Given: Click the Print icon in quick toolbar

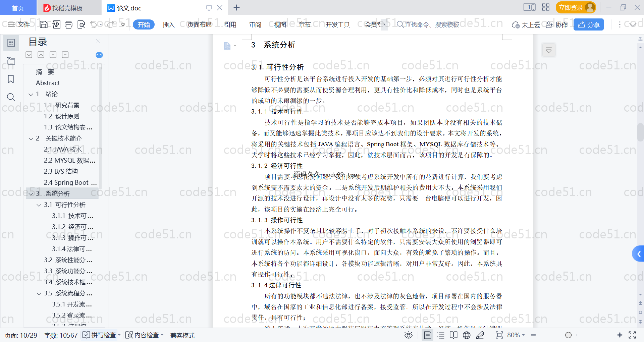Looking at the screenshot, I should [x=68, y=24].
